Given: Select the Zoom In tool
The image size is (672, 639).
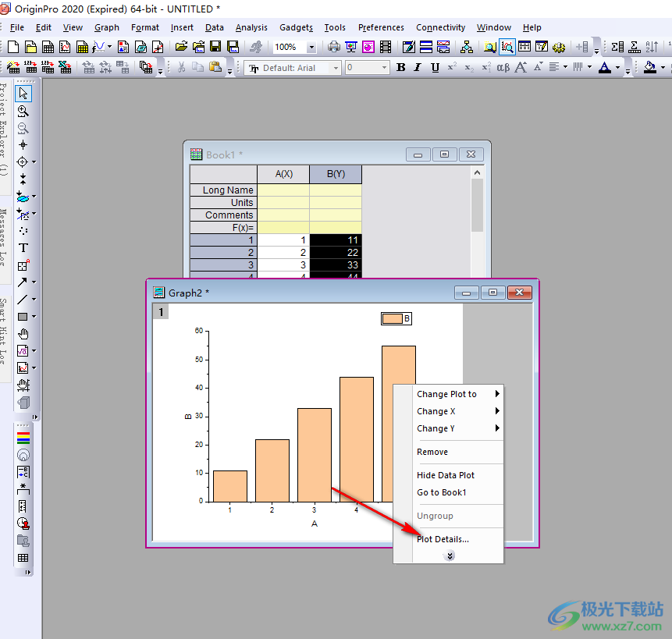Looking at the screenshot, I should point(23,112).
